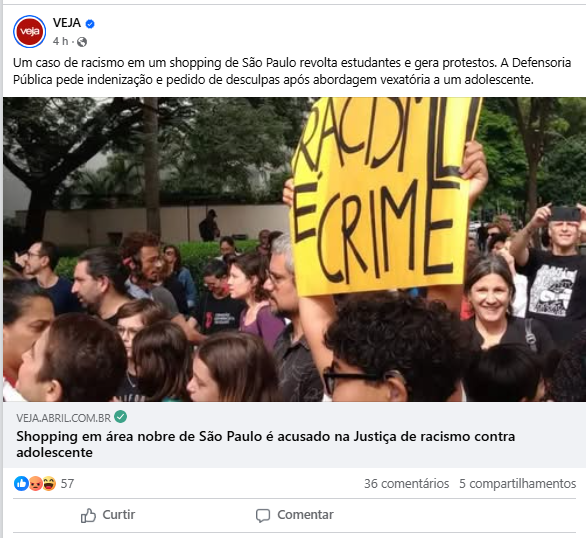Click the angry face reaction icon
This screenshot has height=538, width=586.
36,483
